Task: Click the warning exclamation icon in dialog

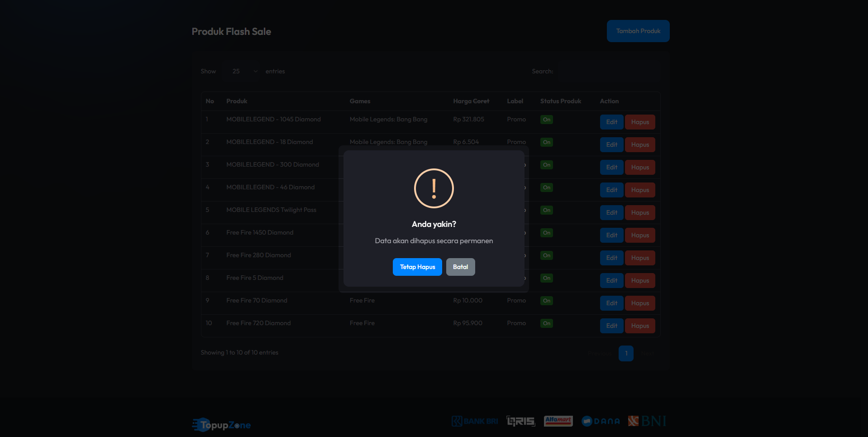Action: [434, 188]
